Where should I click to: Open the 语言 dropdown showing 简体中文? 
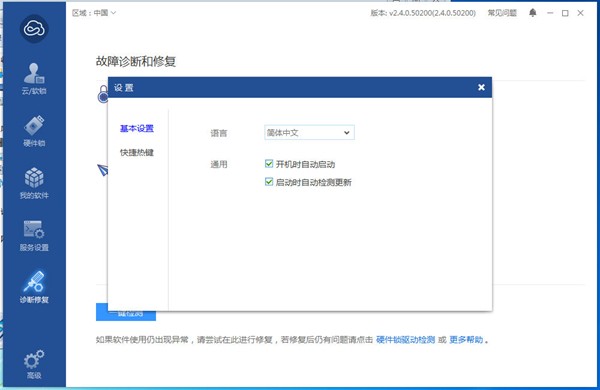tap(309, 132)
